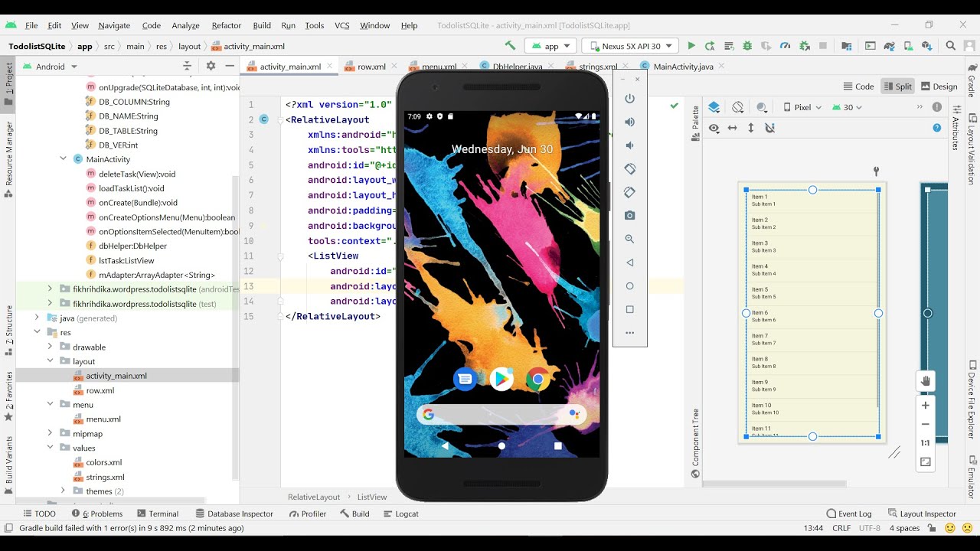The width and height of the screenshot is (980, 551).
Task: Open the Database Inspector tool window
Action: pos(234,514)
